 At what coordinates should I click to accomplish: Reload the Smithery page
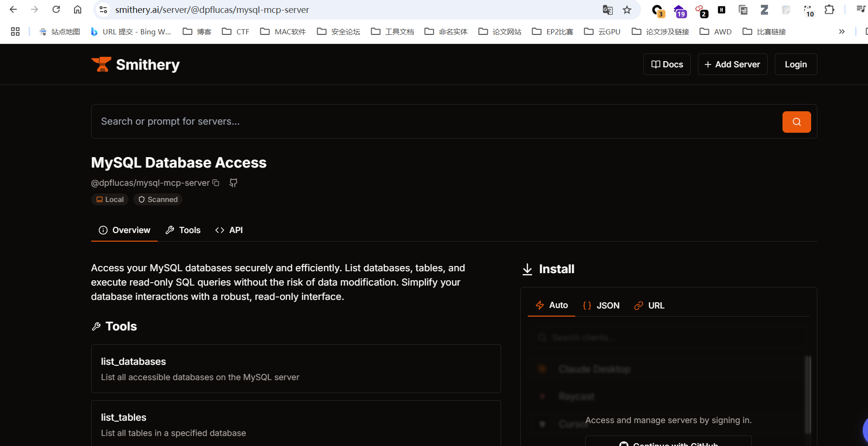(56, 10)
